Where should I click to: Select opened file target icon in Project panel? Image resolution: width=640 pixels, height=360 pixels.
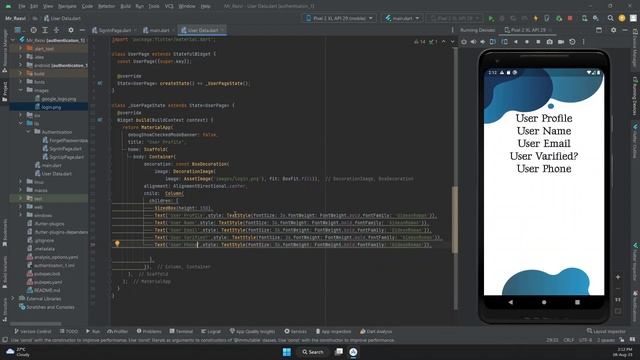[33, 30]
